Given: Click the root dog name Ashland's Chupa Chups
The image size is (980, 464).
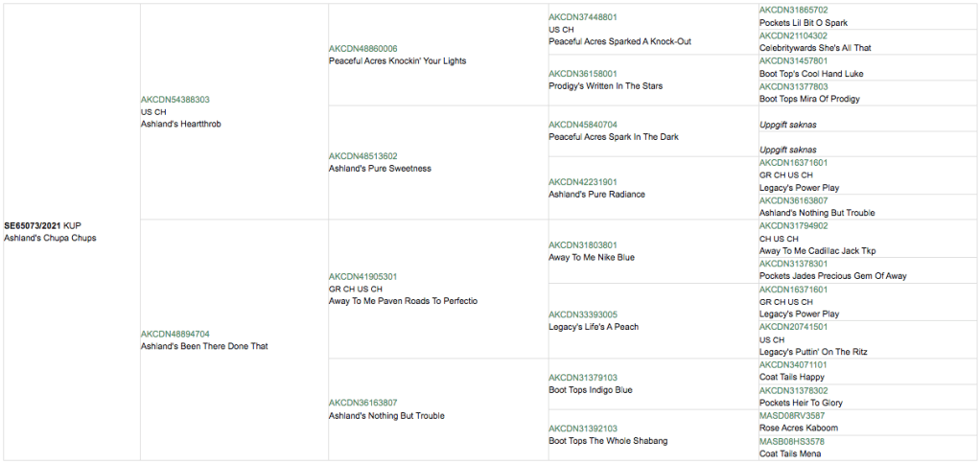Looking at the screenshot, I should pos(50,238).
